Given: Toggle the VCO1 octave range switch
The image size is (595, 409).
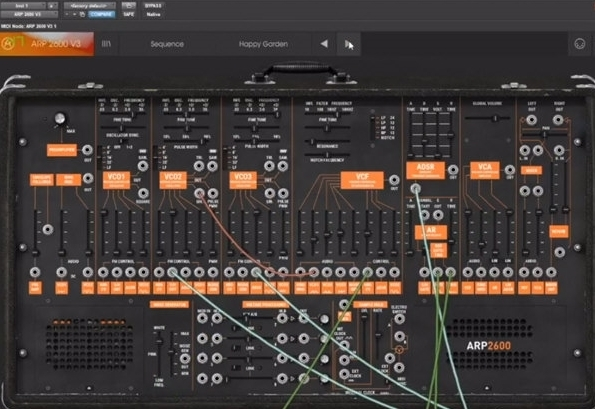Looking at the screenshot, I should point(101,157).
